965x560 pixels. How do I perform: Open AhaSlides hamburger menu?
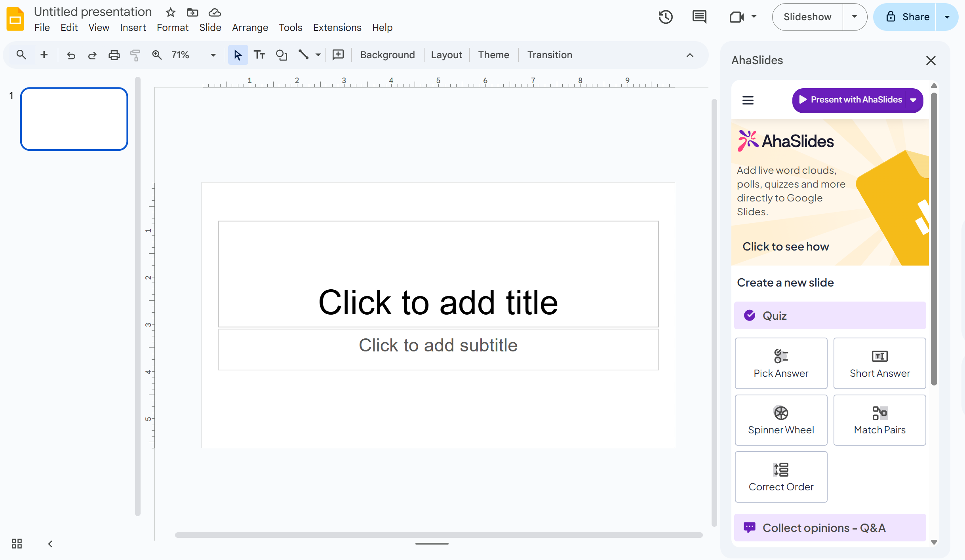point(748,101)
